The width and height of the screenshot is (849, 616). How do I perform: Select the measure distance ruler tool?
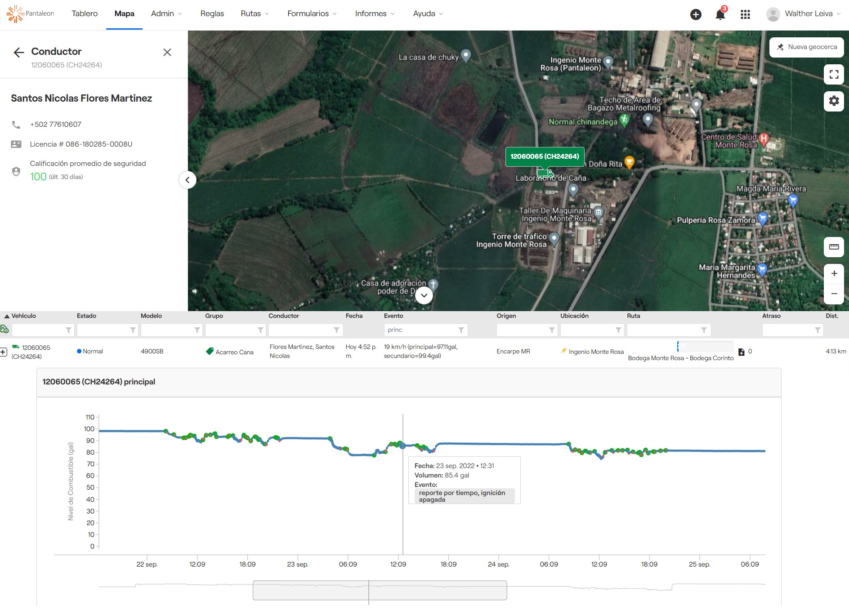(834, 247)
